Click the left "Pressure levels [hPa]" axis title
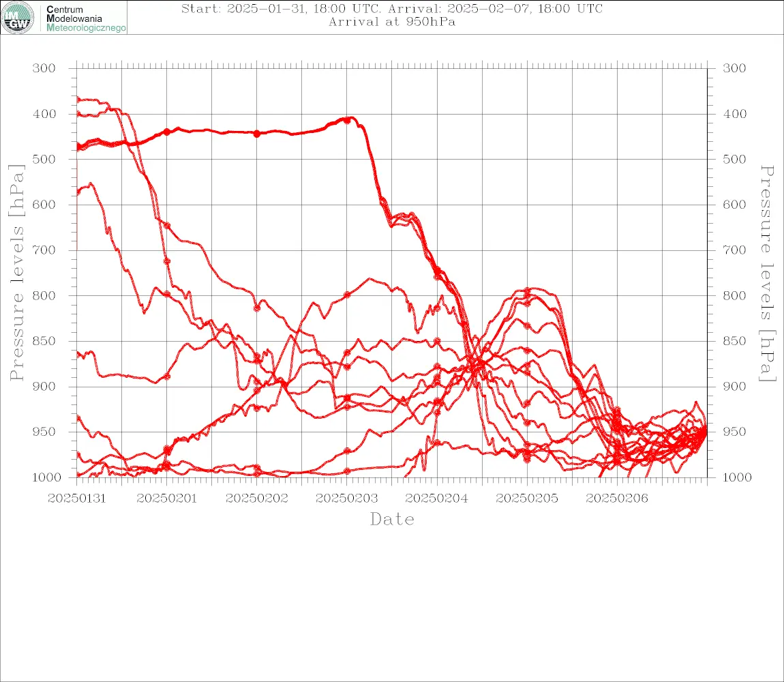The width and height of the screenshot is (784, 682). point(16,273)
